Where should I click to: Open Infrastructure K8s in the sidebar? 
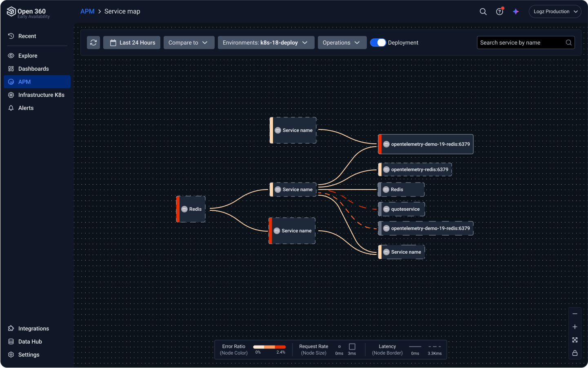pos(37,95)
